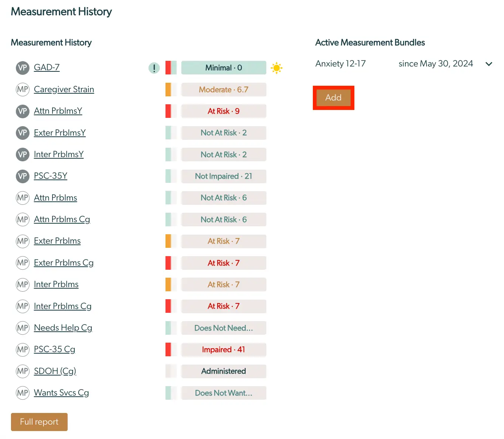Open the PSC-35 Cg measure link
This screenshot has width=504, height=439.
[54, 349]
